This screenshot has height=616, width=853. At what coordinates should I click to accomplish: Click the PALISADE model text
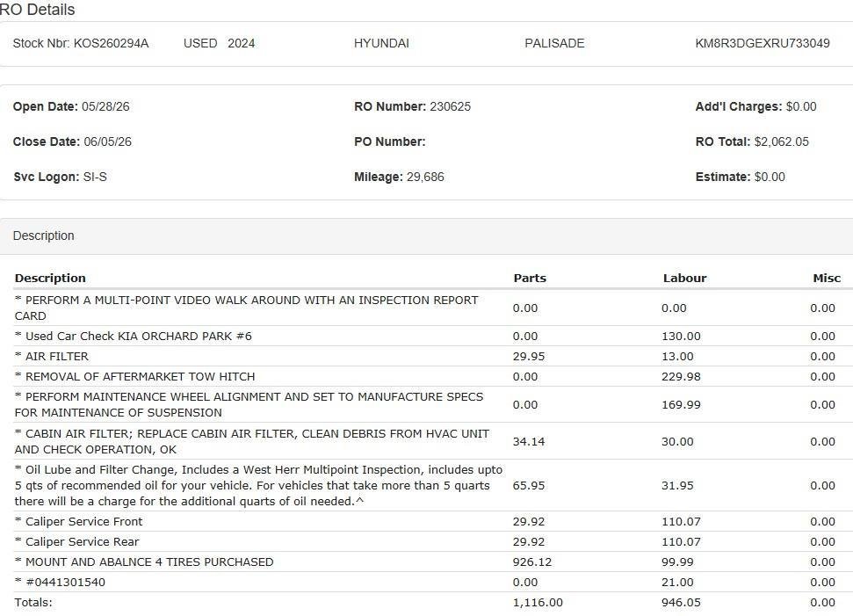click(x=554, y=44)
